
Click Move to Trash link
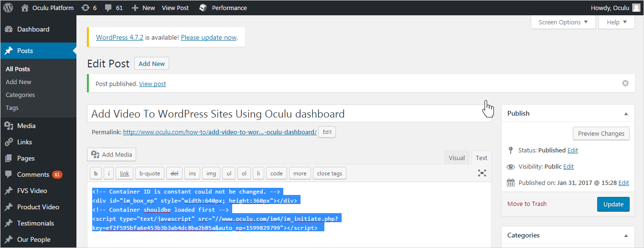527,204
